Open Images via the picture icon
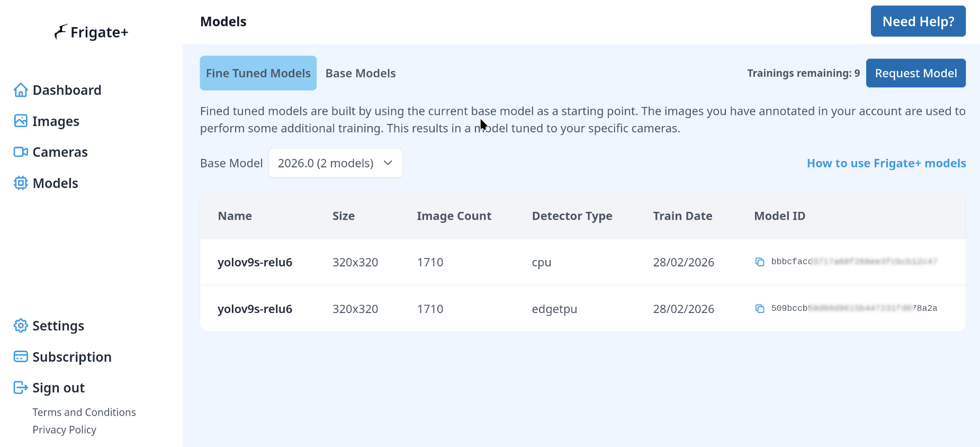Screen dimensions: 980x447 21,121
